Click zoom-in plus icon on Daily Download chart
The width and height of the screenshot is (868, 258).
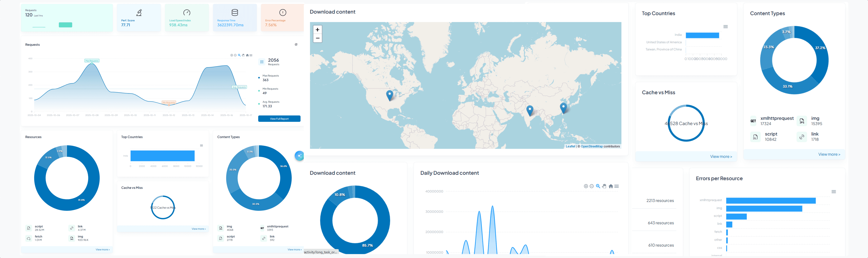pyautogui.click(x=586, y=186)
